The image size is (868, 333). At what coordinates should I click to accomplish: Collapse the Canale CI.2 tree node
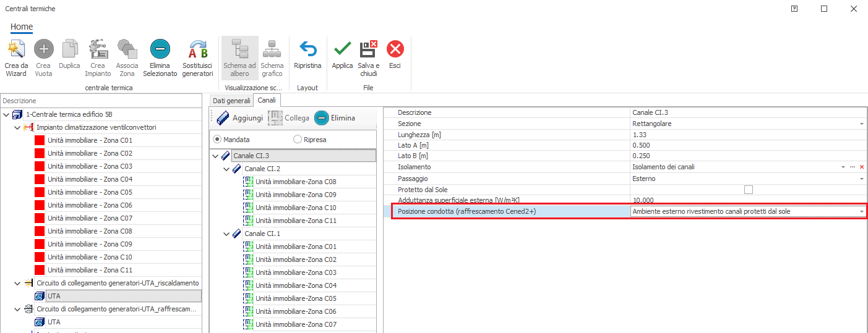[x=226, y=169]
